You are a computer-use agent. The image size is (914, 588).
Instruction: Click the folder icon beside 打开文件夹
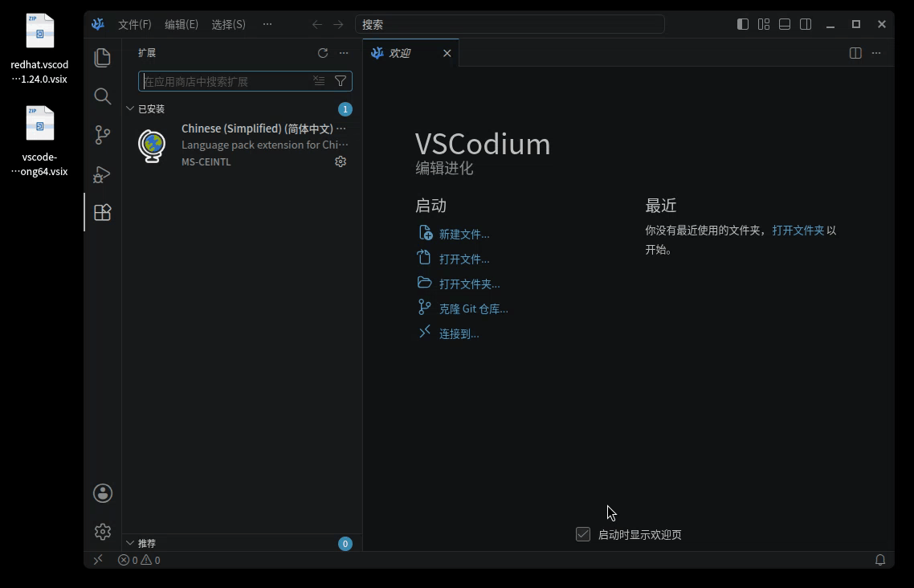424,283
